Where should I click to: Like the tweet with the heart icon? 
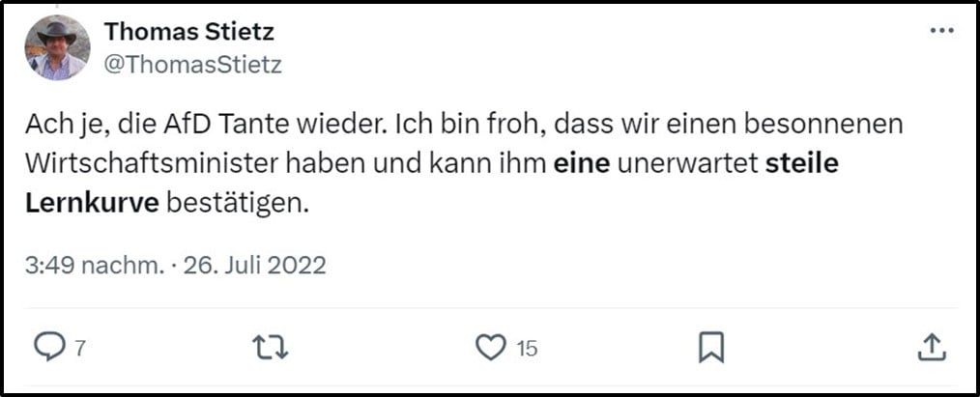point(491,347)
